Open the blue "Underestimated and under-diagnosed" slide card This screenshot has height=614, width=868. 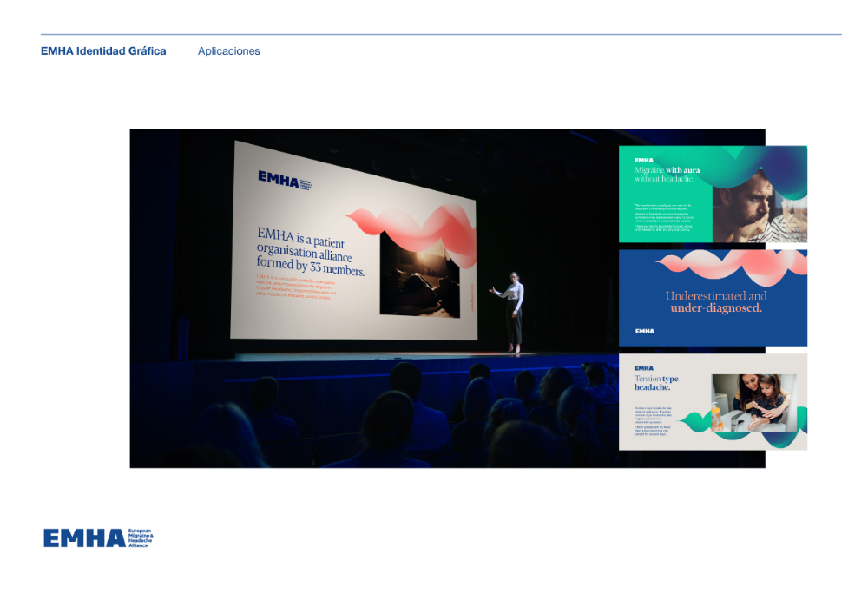713,298
